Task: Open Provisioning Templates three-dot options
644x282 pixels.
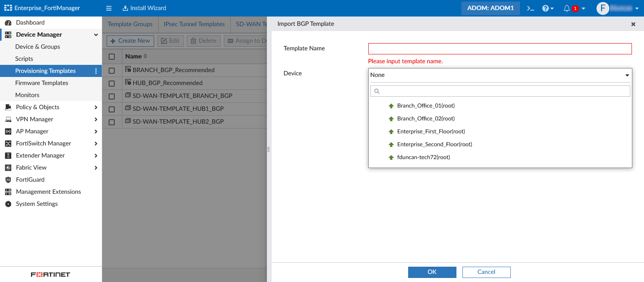Action: (96, 71)
